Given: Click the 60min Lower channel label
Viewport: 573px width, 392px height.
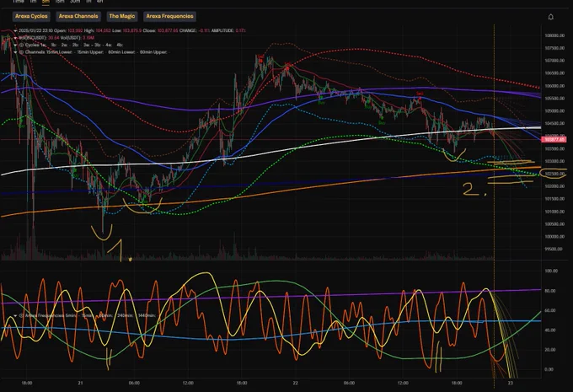Looking at the screenshot, I should [x=122, y=52].
